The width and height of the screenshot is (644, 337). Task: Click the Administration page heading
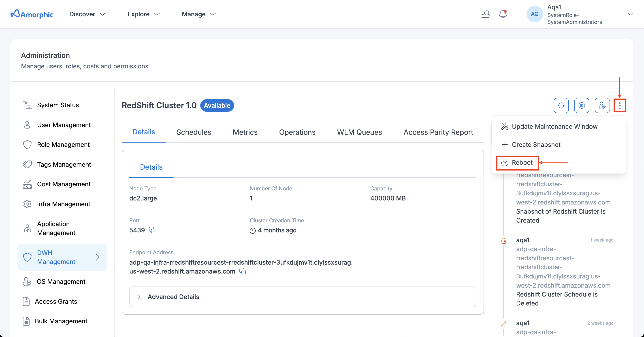pyautogui.click(x=45, y=55)
